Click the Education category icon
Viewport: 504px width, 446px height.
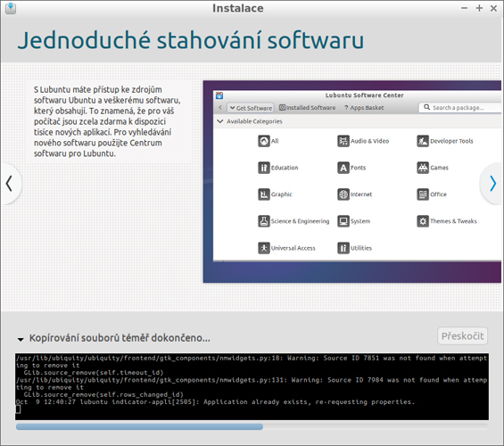[264, 168]
